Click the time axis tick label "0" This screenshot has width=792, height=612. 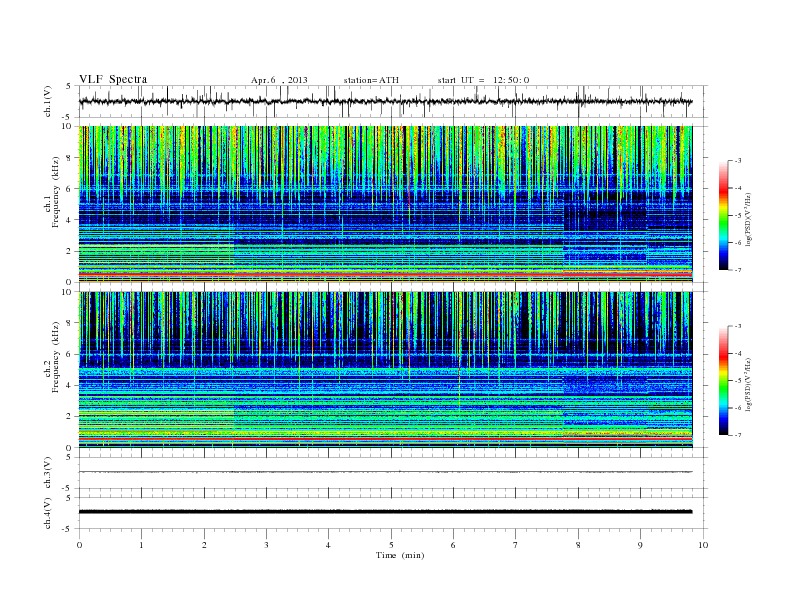coord(79,545)
